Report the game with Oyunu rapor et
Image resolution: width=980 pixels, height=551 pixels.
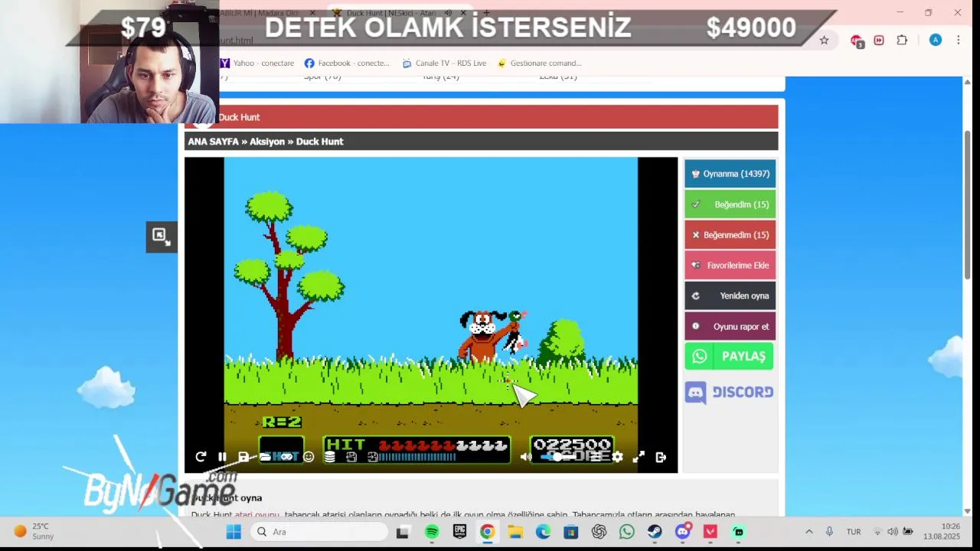(x=730, y=326)
